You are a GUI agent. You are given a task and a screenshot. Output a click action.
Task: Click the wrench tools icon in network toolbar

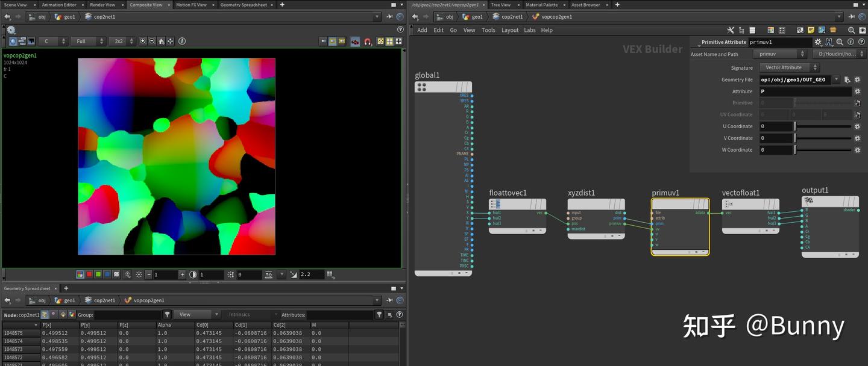731,30
